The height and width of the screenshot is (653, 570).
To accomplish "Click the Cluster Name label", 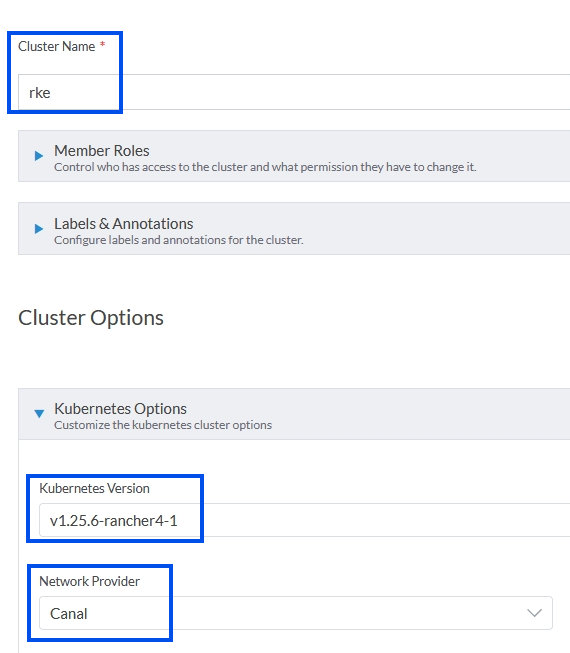I will pyautogui.click(x=57, y=46).
